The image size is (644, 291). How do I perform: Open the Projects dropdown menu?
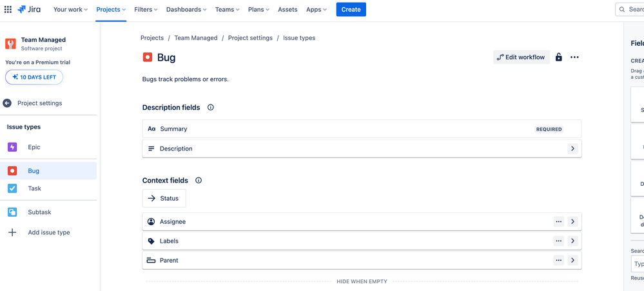click(111, 10)
